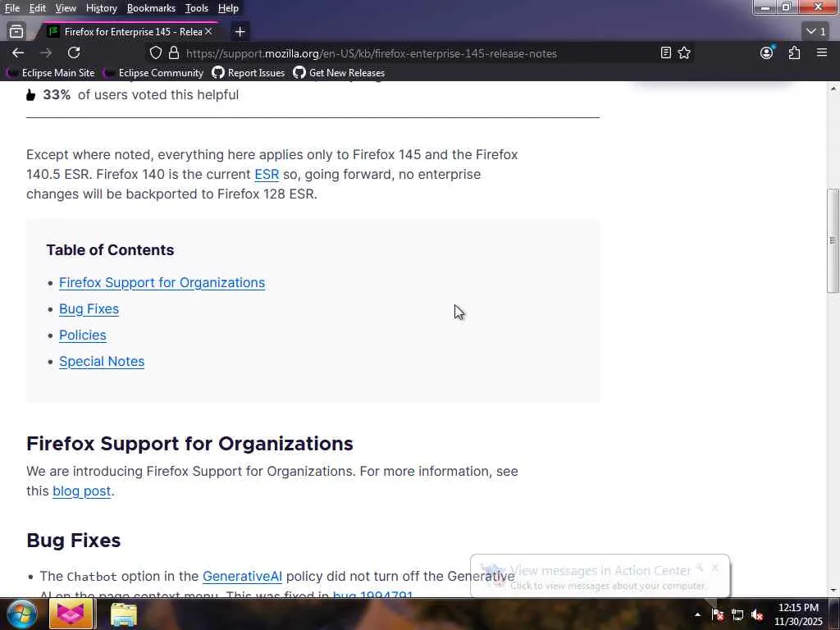Show hidden system tray icons arrow
This screenshot has width=840, height=630.
click(697, 614)
